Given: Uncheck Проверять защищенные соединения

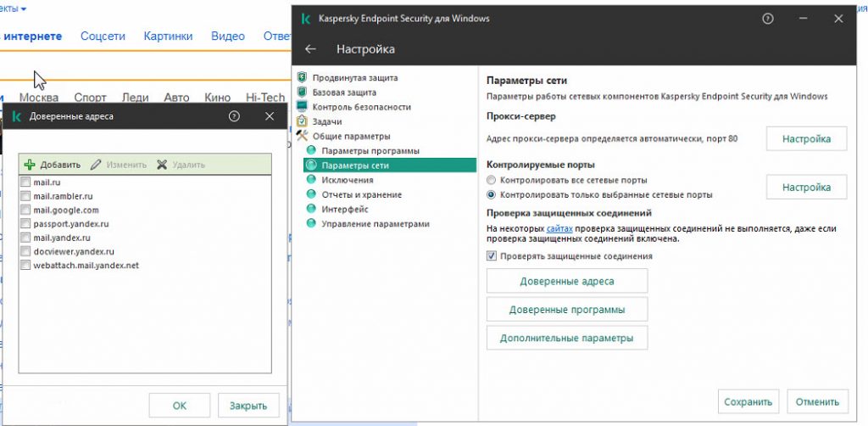Looking at the screenshot, I should tap(491, 256).
